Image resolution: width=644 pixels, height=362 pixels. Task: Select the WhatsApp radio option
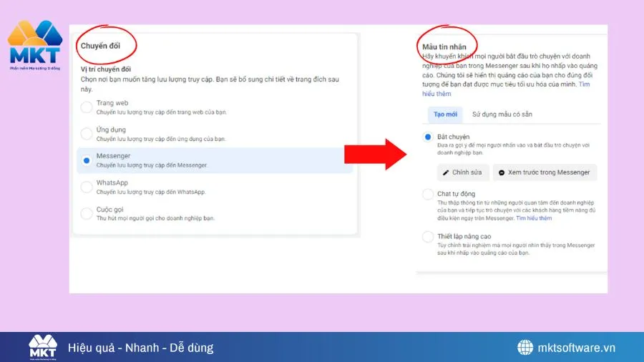click(87, 187)
